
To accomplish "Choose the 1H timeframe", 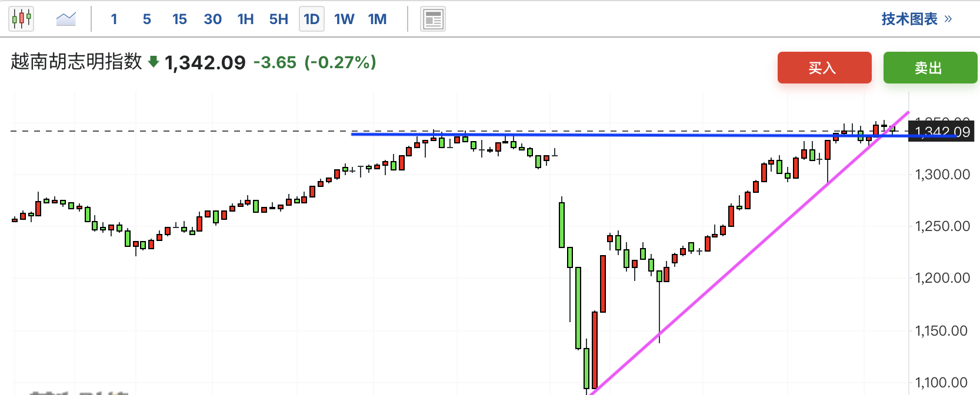I will [x=246, y=19].
